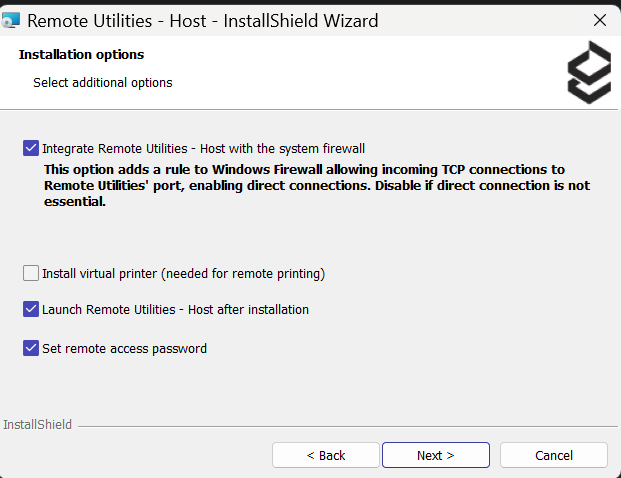This screenshot has width=621, height=478.
Task: Toggle the Set remote access password checkbox
Action: click(31, 349)
